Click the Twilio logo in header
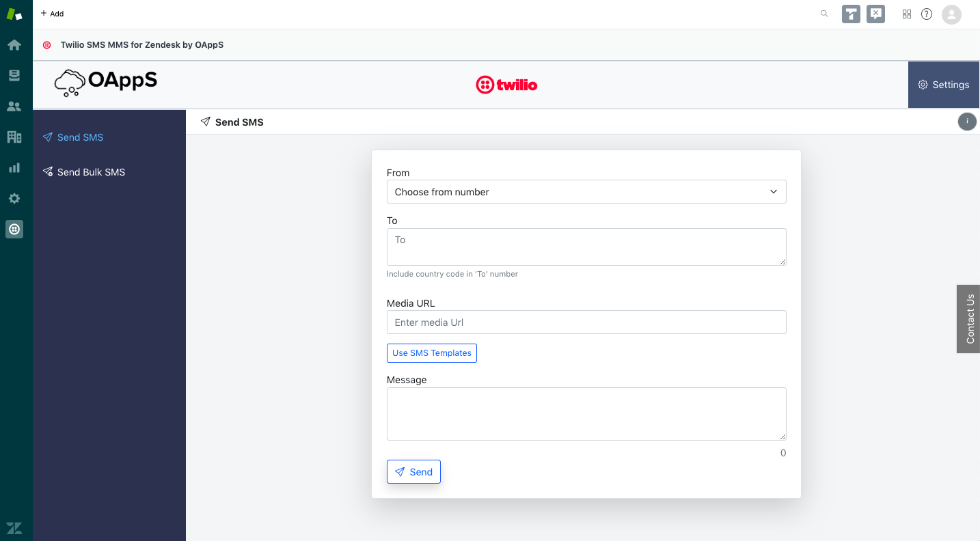Image resolution: width=980 pixels, height=541 pixels. (x=506, y=85)
